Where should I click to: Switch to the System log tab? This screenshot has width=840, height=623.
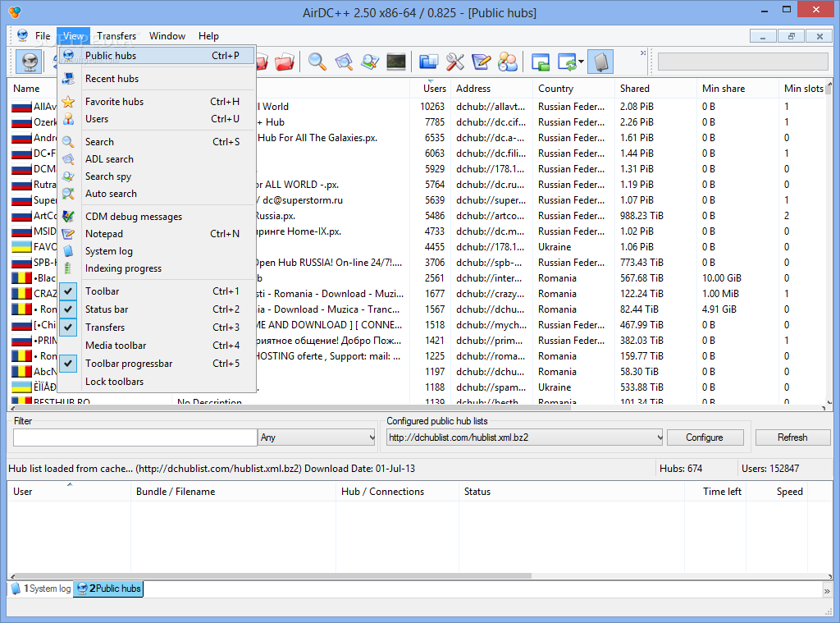coord(41,589)
